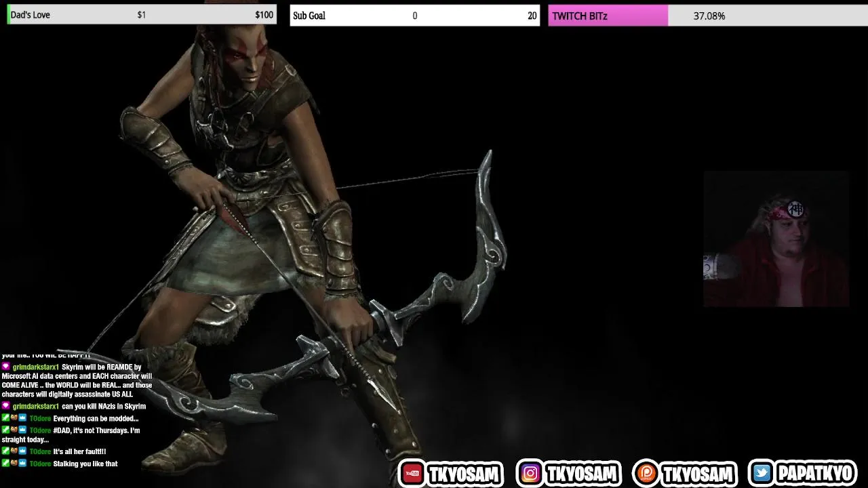Click the face badge on "#DAD, it's not Thursdays" row
The width and height of the screenshot is (868, 488).
14,430
